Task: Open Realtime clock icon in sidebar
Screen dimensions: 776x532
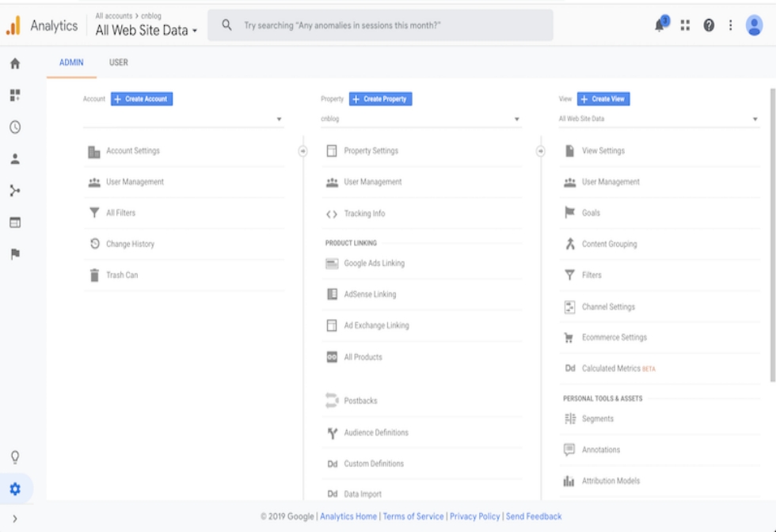Action: [x=14, y=127]
